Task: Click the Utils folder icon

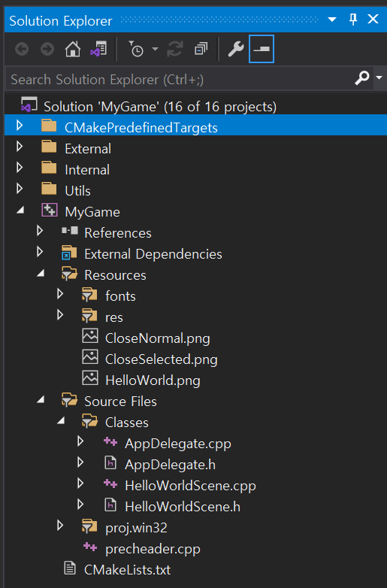Action: click(49, 189)
